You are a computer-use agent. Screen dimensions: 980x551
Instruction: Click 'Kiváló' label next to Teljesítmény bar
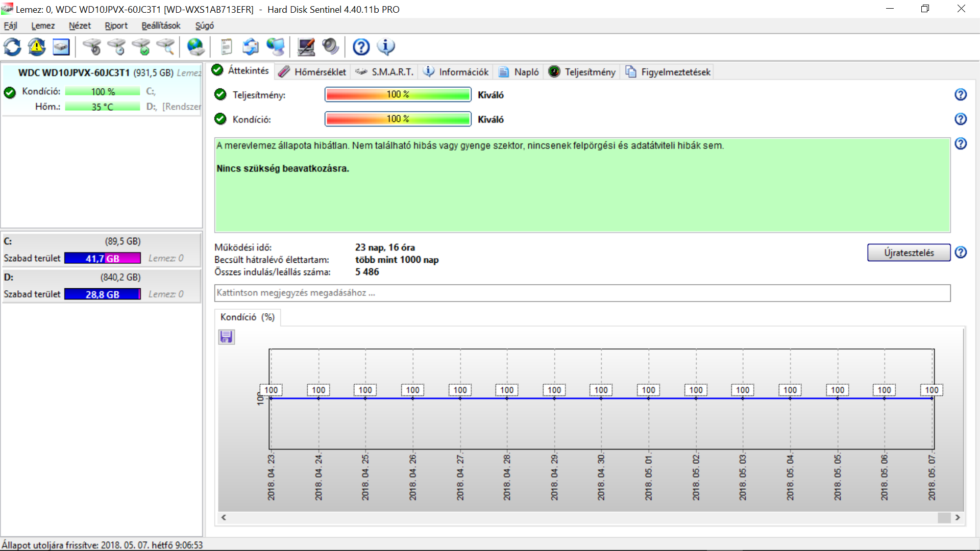tap(491, 95)
